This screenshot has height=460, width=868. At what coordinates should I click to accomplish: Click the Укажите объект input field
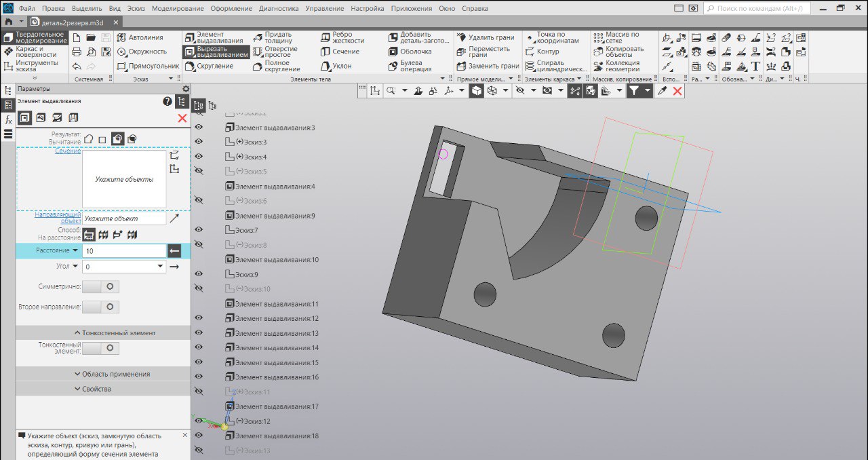tap(124, 218)
